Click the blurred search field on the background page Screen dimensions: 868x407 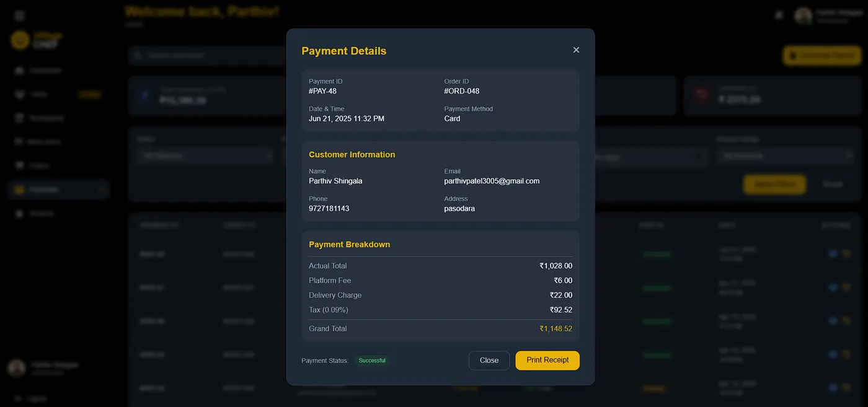click(x=208, y=55)
